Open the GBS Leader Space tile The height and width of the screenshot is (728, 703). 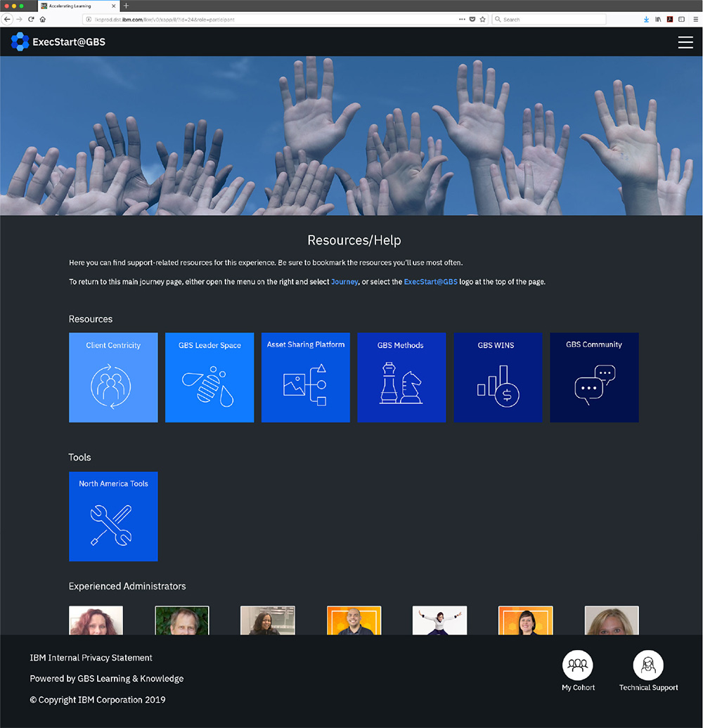pos(209,377)
